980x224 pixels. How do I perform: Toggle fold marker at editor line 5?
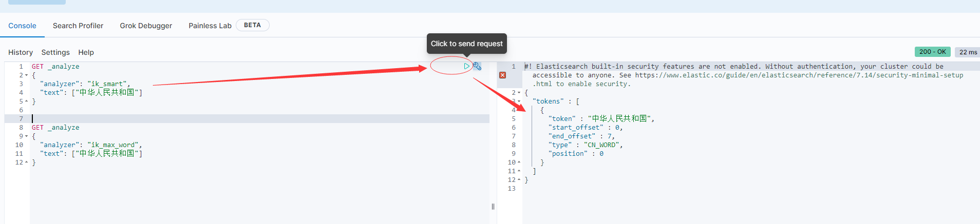click(26, 101)
